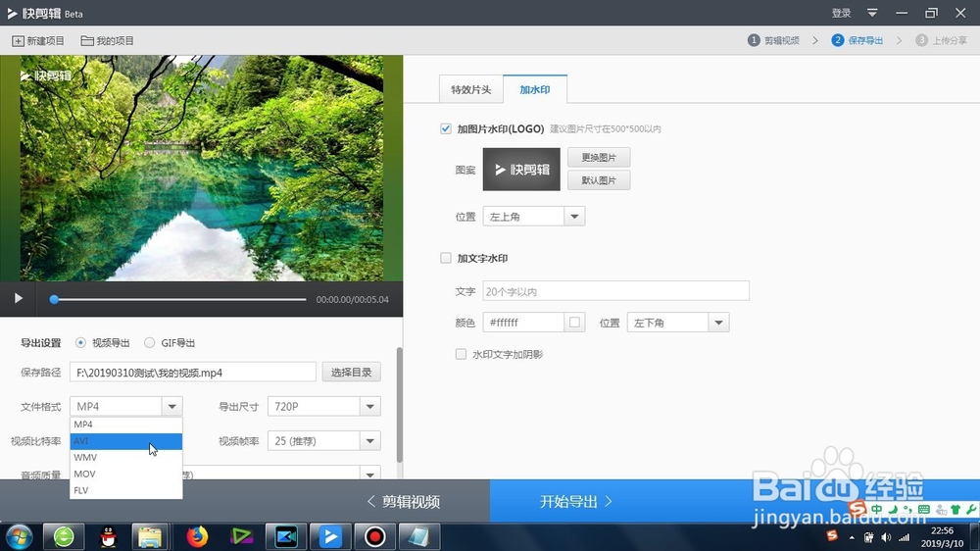Click 更换图片 button
The image size is (980, 551).
click(599, 157)
